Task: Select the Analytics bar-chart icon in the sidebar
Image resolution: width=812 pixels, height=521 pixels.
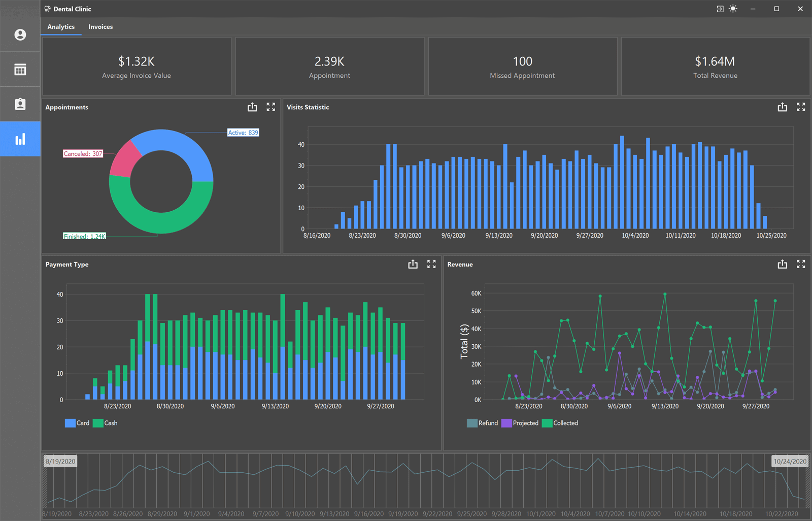Action: [20, 138]
